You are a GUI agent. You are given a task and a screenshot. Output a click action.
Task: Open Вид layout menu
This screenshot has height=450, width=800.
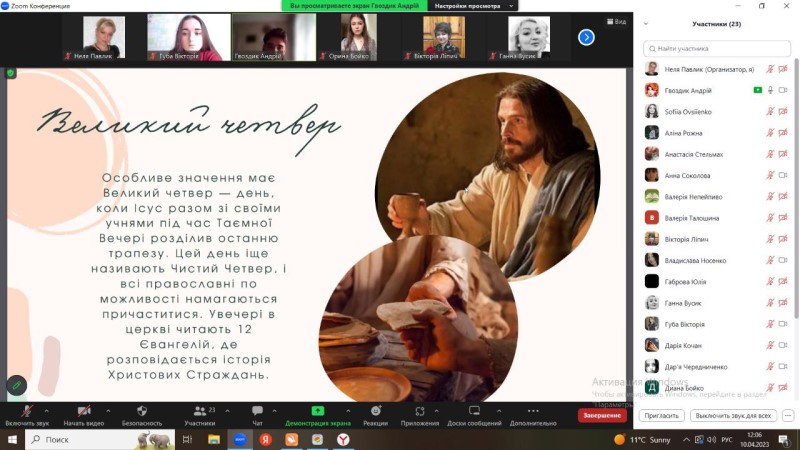tap(616, 21)
